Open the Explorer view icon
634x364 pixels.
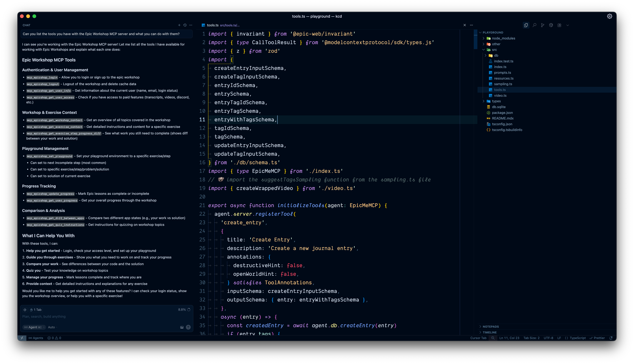pos(526,25)
